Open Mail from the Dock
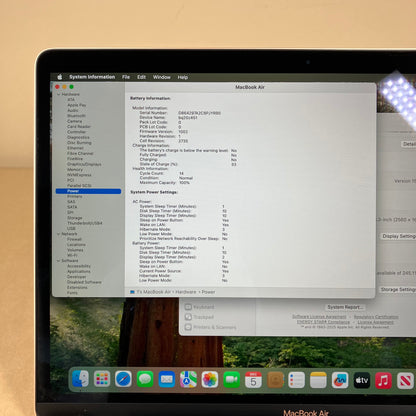 [x=167, y=379]
